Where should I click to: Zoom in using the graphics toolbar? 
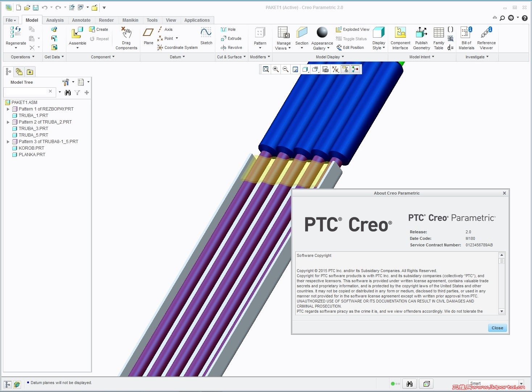(x=276, y=69)
